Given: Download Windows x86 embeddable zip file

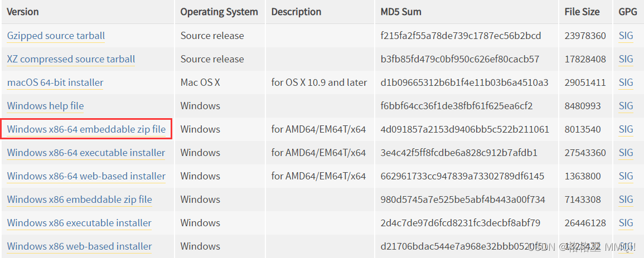Looking at the screenshot, I should tap(79, 199).
